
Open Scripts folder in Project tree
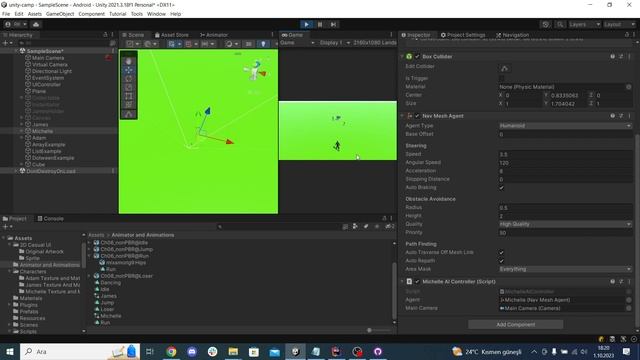[28, 331]
